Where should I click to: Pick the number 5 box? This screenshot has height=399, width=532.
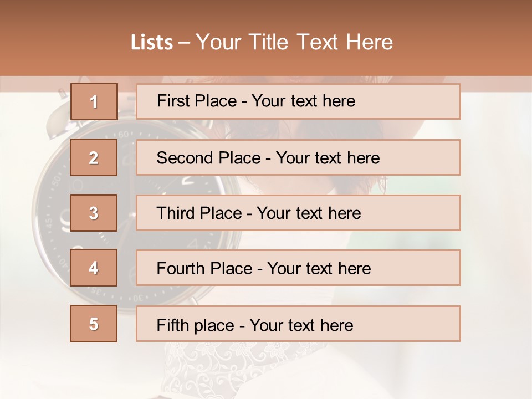pyautogui.click(x=94, y=324)
